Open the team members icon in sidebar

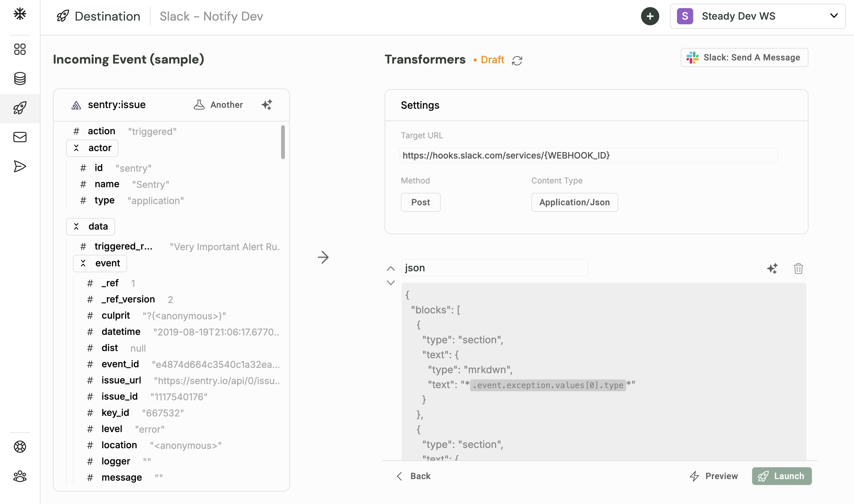coord(20,476)
